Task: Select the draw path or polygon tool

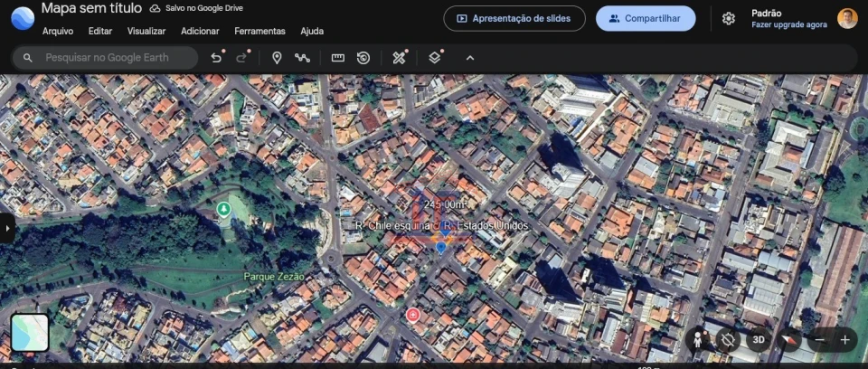Action: [x=302, y=58]
